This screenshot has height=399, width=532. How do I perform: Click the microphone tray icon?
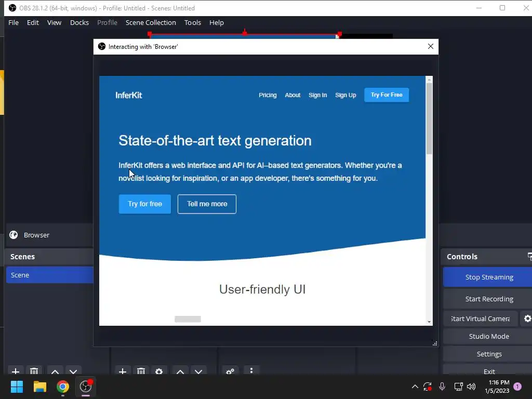point(442,387)
